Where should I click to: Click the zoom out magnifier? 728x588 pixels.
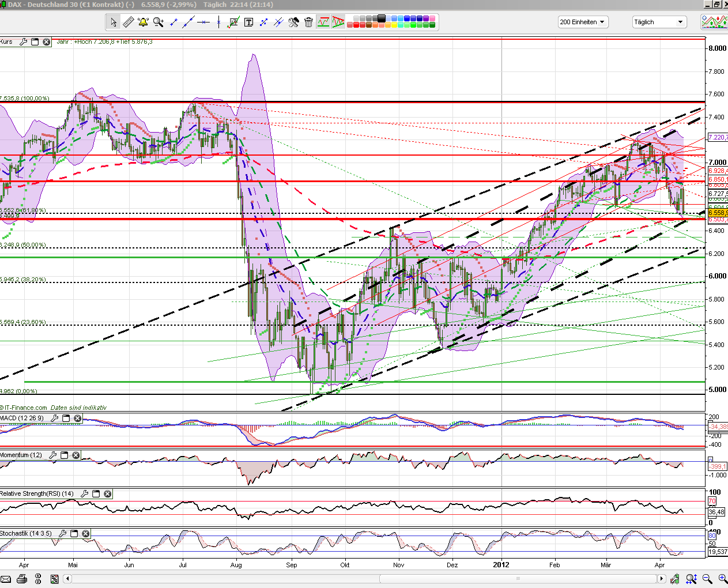pyautogui.click(x=707, y=579)
